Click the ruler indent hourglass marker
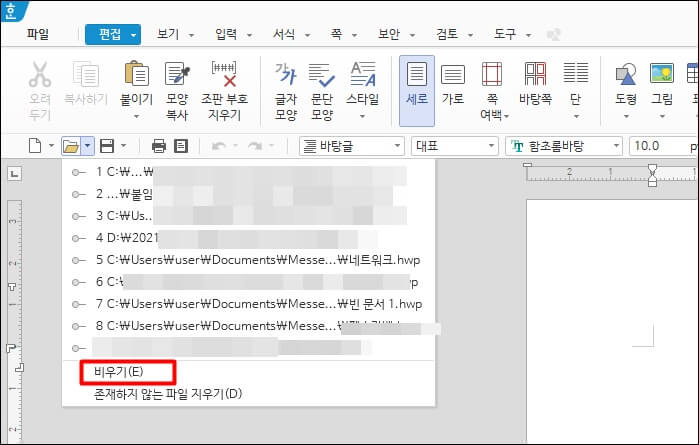The height and width of the screenshot is (445, 699). pyautogui.click(x=652, y=175)
